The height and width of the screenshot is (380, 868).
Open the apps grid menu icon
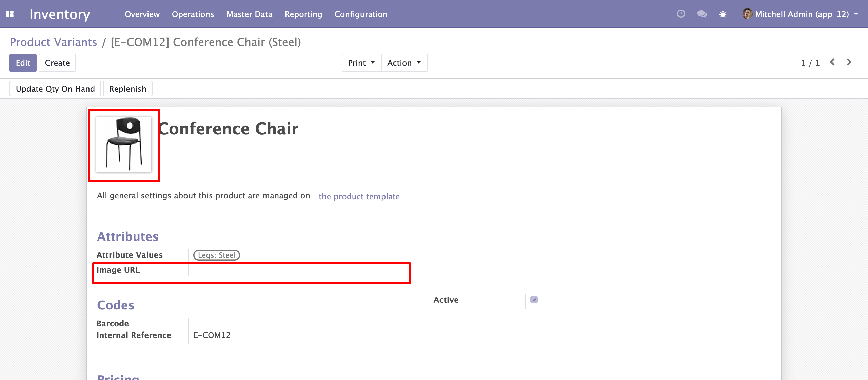(10, 14)
